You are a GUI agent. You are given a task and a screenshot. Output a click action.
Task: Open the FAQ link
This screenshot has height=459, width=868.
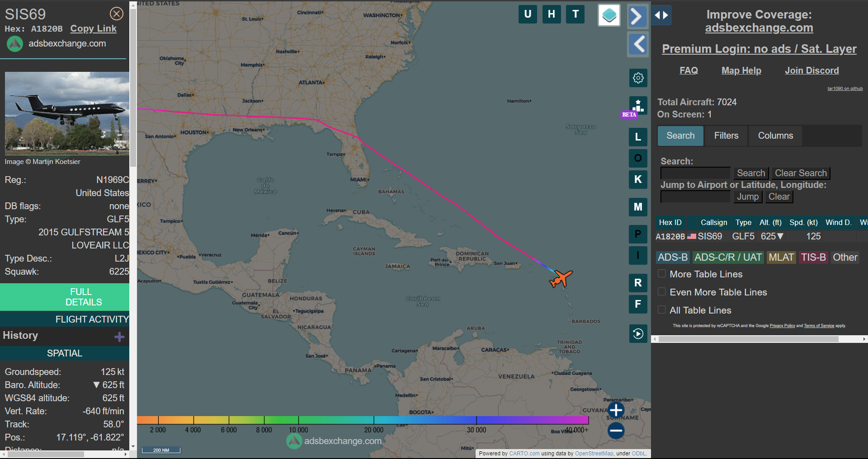[689, 70]
